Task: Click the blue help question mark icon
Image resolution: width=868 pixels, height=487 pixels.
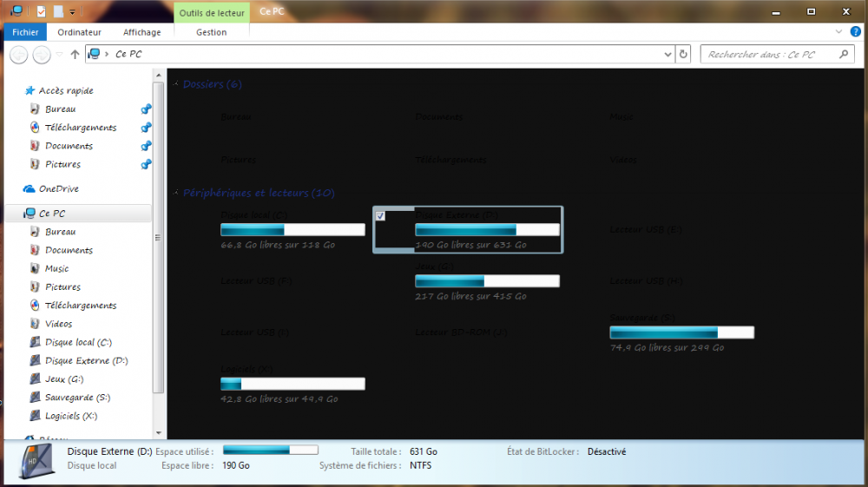Action: pos(855,32)
